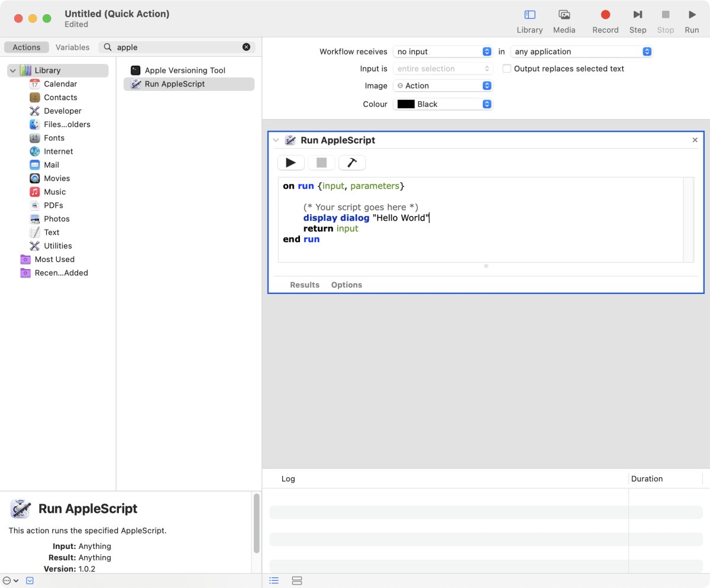Image resolution: width=710 pixels, height=588 pixels.
Task: Toggle the Library panel toolbar button
Action: [530, 21]
